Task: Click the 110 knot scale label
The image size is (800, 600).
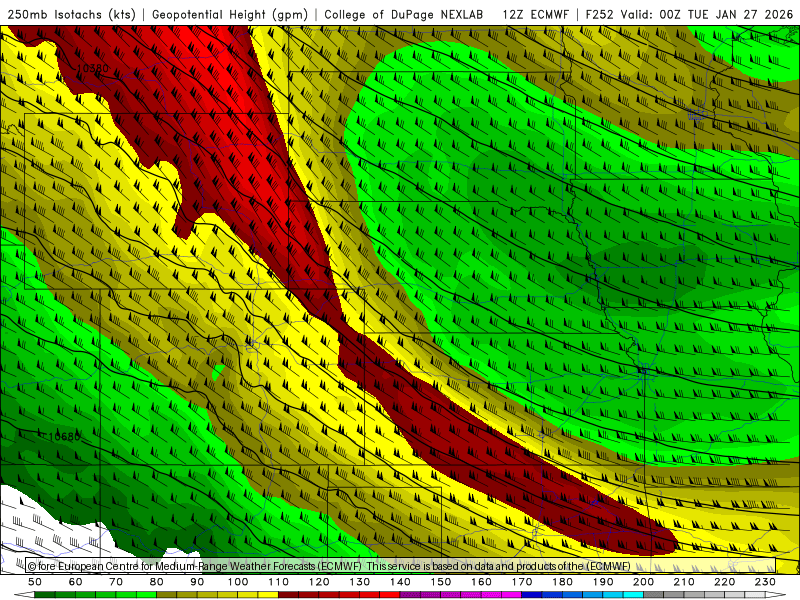Action: 278,582
